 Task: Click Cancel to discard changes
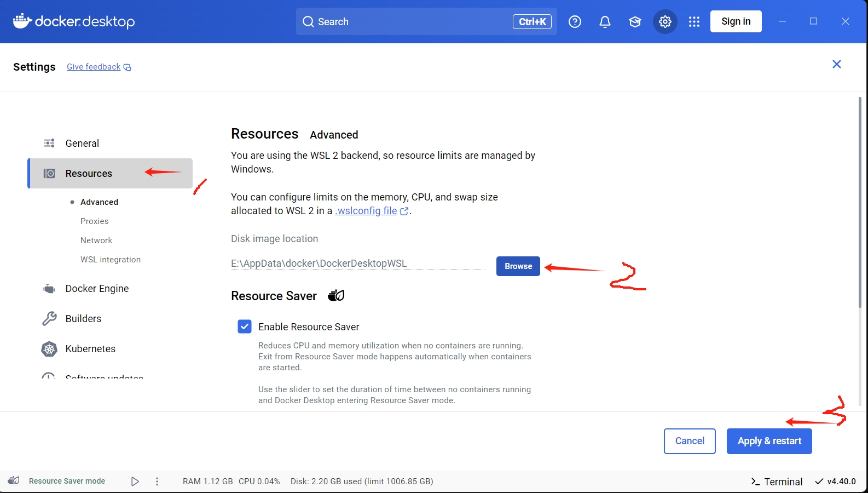690,441
